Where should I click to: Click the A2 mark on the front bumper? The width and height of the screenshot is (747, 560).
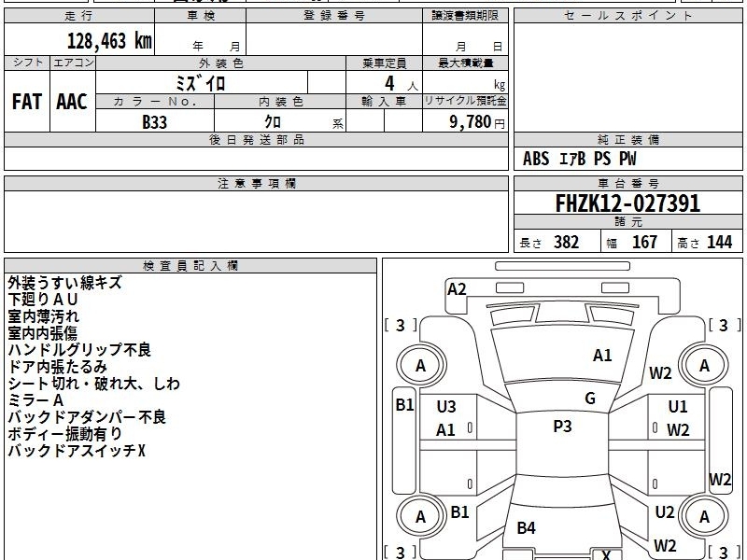click(x=457, y=289)
